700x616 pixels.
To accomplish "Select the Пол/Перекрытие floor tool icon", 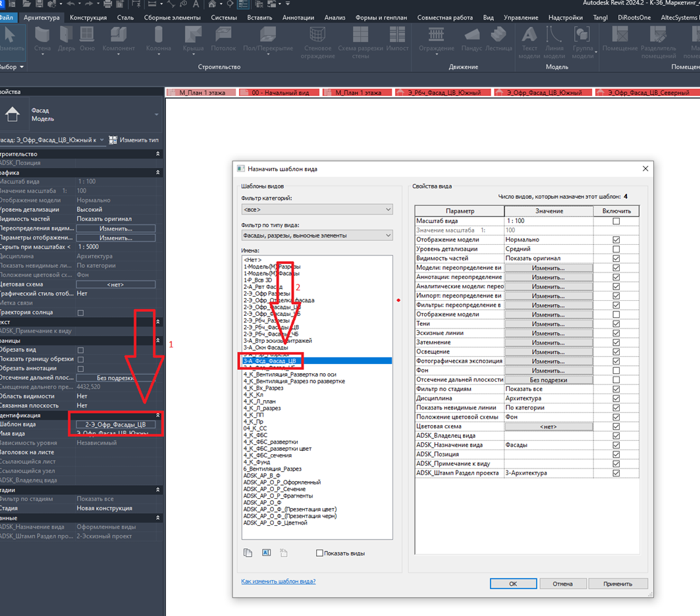I will point(268,35).
